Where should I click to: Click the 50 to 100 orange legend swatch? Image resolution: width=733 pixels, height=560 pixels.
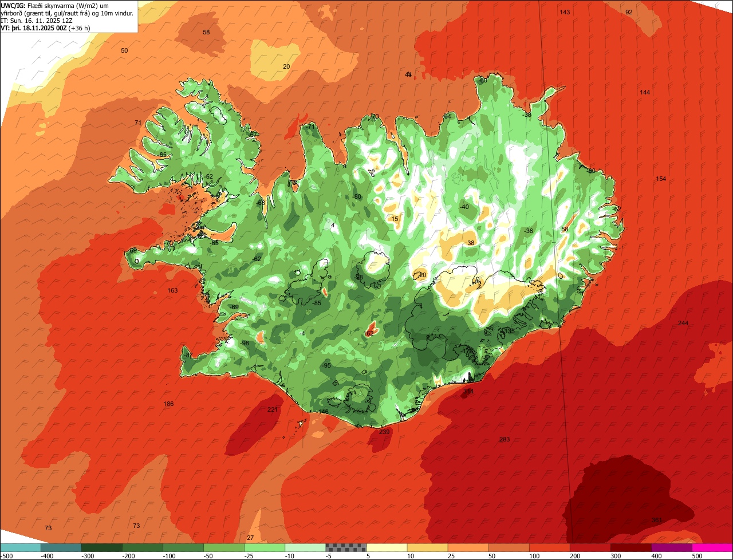pos(509,547)
